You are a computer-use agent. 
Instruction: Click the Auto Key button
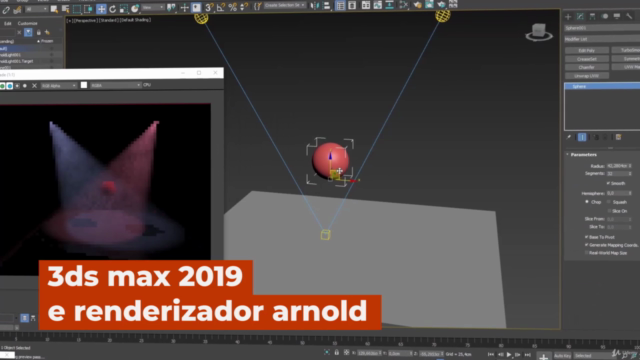click(x=562, y=356)
